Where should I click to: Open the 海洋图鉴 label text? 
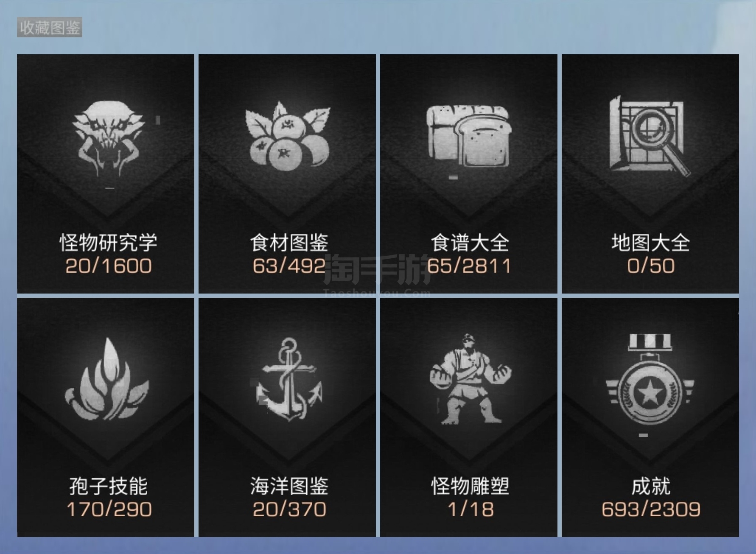(289, 486)
